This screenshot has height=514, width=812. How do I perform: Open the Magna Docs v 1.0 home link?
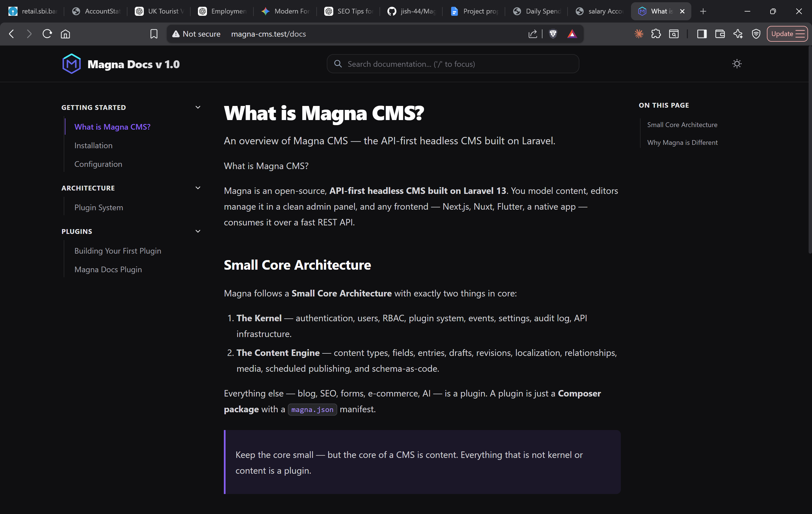pos(133,64)
